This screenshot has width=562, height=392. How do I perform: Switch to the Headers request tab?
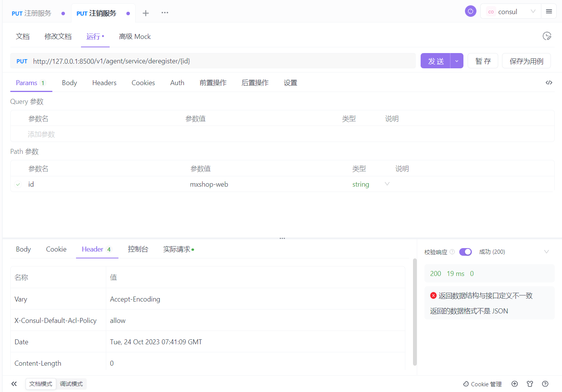coord(104,83)
